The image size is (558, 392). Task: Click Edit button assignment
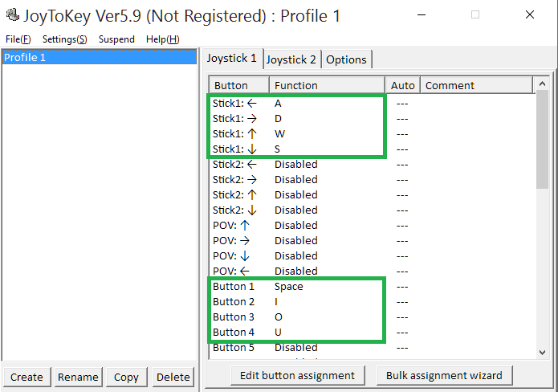pyautogui.click(x=298, y=375)
